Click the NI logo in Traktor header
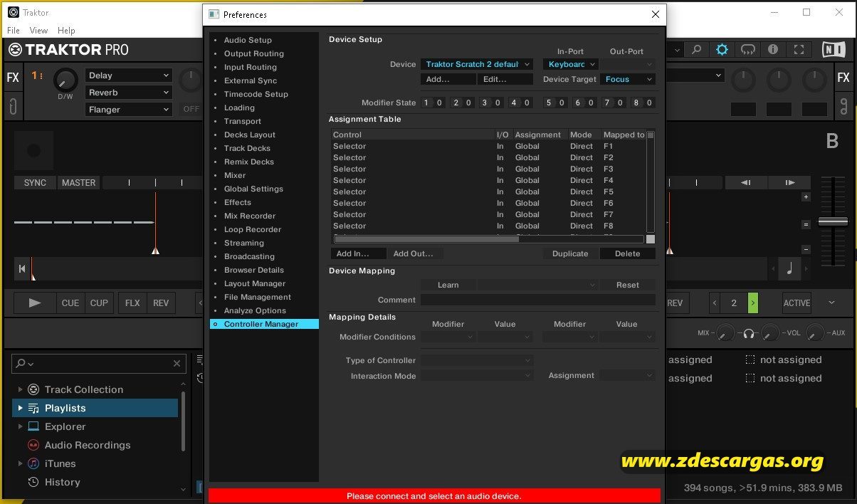Viewport: 857px width, 504px height. [832, 50]
